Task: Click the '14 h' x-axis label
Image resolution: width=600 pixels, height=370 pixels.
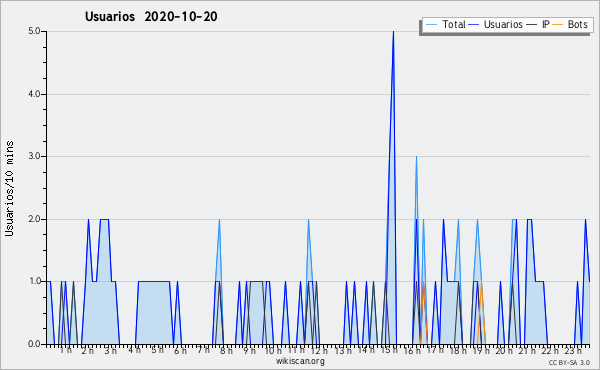Action: [x=366, y=350]
